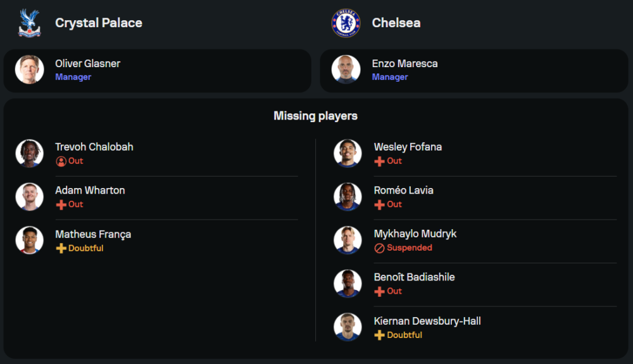Click the red cross under Roméo Lavia
Screen dimensions: 633x364
[x=379, y=204]
